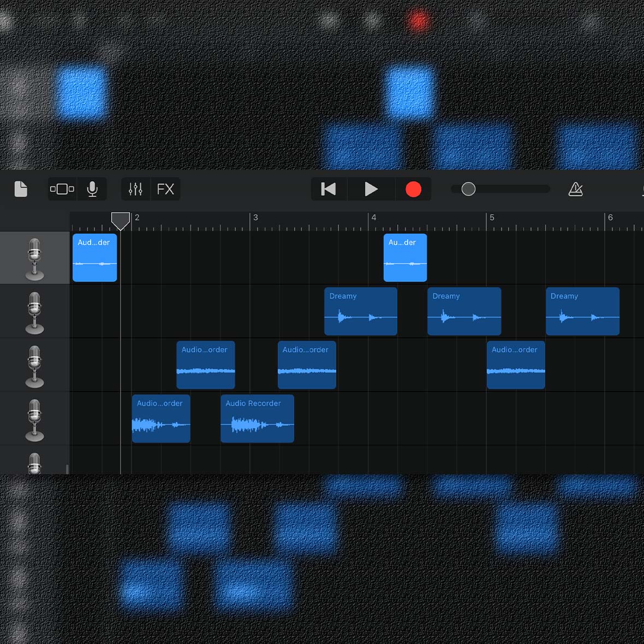The height and width of the screenshot is (644, 644).
Task: Select the first Dreamy region before bar 4
Action: coord(361,311)
